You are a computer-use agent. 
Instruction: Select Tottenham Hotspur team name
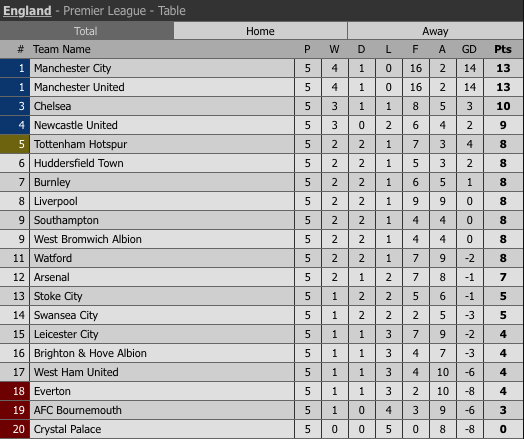pyautogui.click(x=81, y=144)
